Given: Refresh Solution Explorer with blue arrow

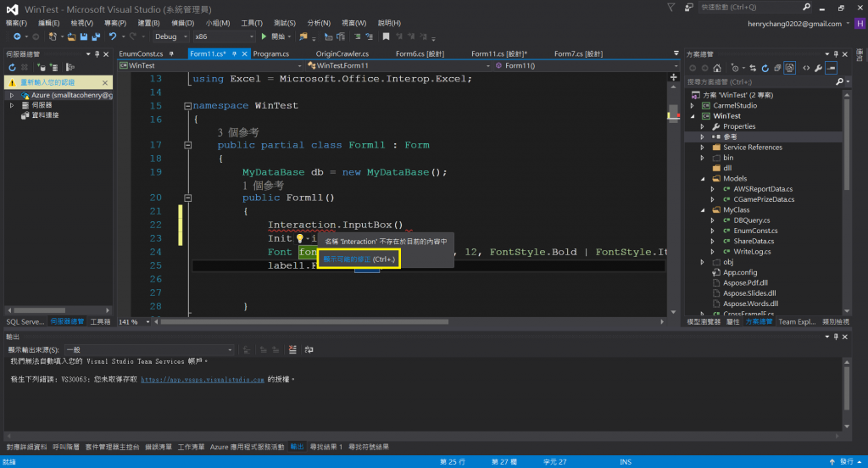Looking at the screenshot, I should coord(765,68).
